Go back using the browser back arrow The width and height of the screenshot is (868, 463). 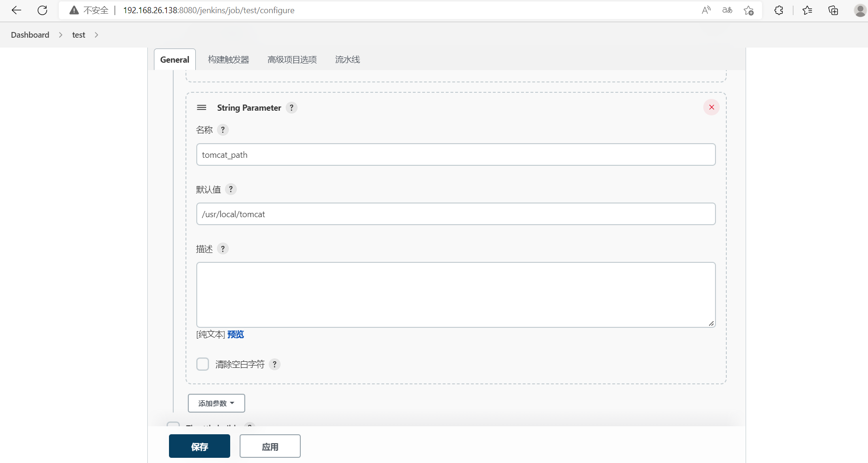16,10
